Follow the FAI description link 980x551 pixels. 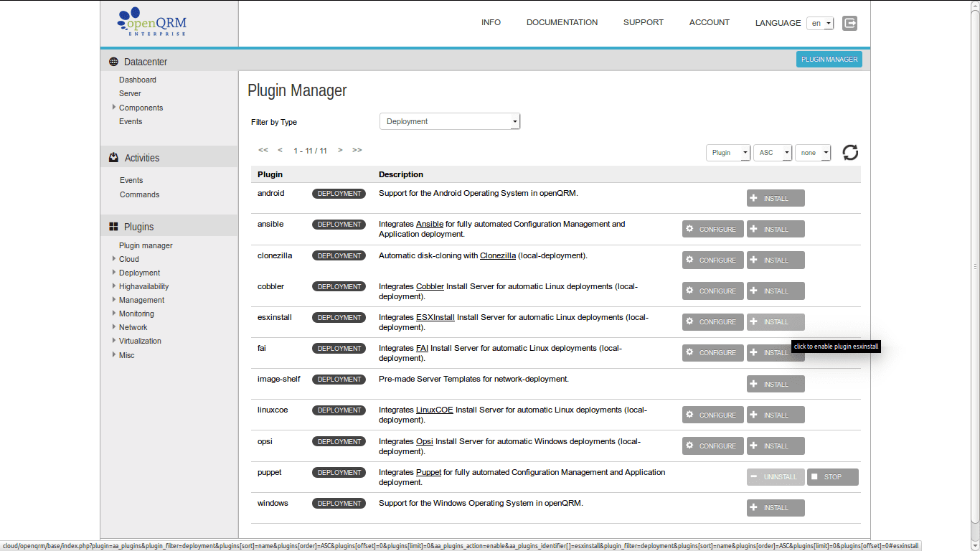coord(422,348)
